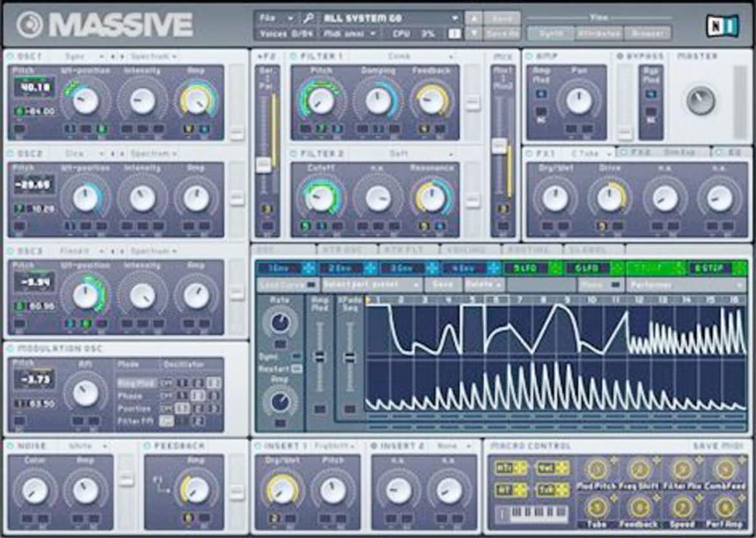
Task: Click the performer Amp Mod slider
Action: [319, 357]
